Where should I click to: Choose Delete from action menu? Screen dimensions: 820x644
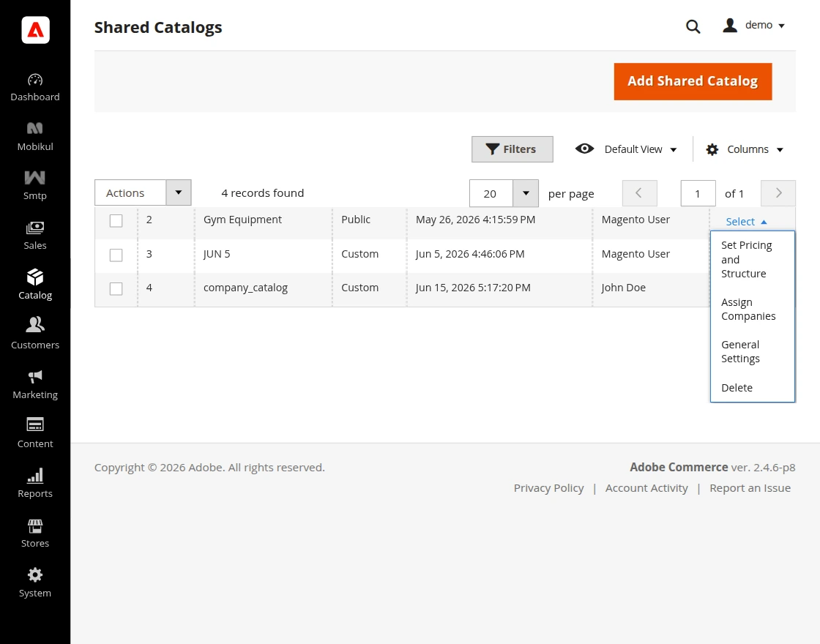point(753,388)
